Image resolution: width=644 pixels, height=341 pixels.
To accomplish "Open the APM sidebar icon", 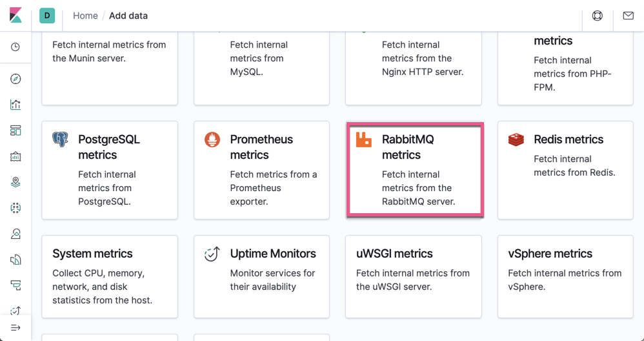I will pyautogui.click(x=15, y=285).
